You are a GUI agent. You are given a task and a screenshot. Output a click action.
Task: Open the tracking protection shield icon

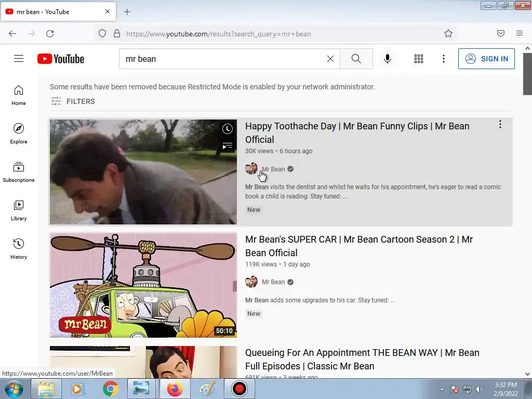point(102,34)
